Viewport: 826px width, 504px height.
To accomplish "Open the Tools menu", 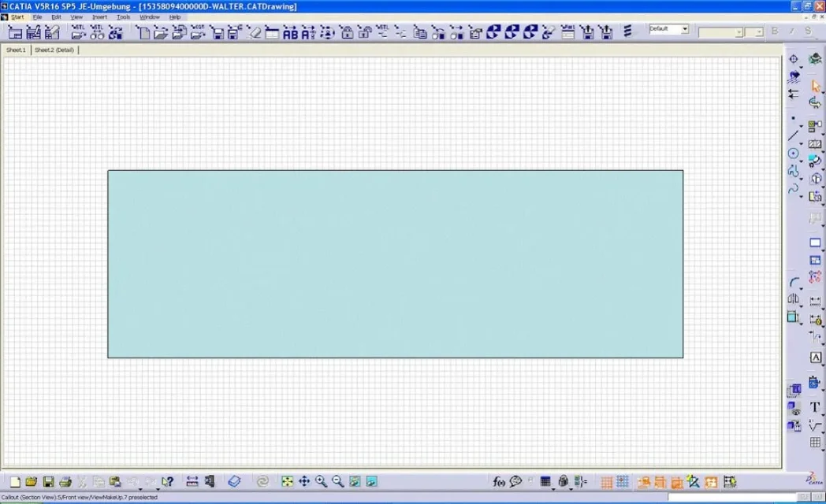I will [x=123, y=17].
